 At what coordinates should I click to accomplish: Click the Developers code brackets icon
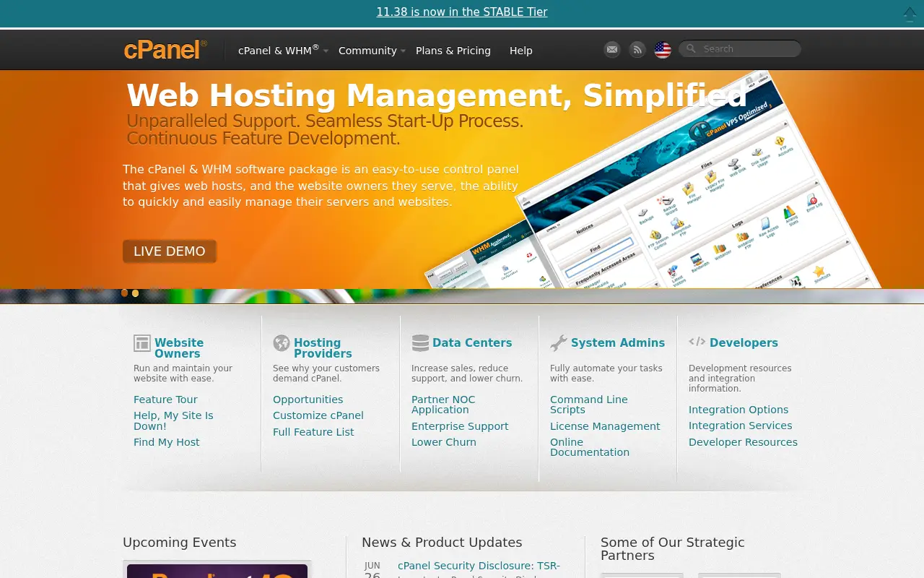(x=697, y=342)
